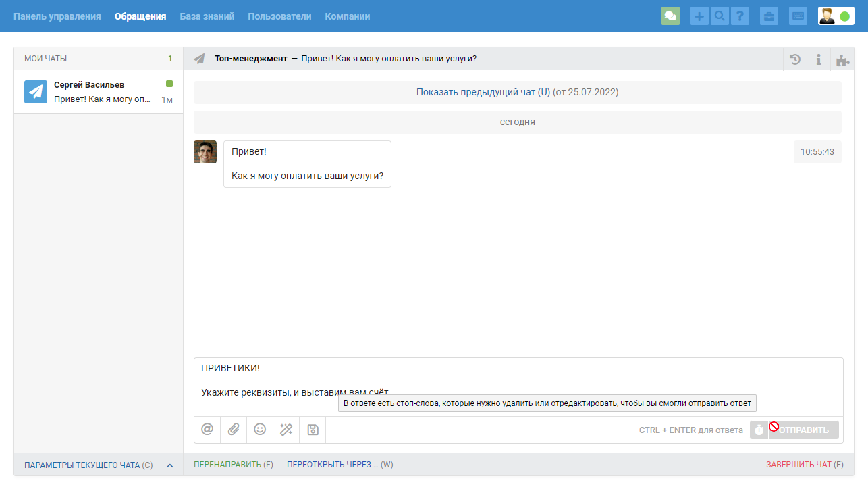Select Сергей Васильев chat in list
The image size is (868, 489).
(99, 92)
